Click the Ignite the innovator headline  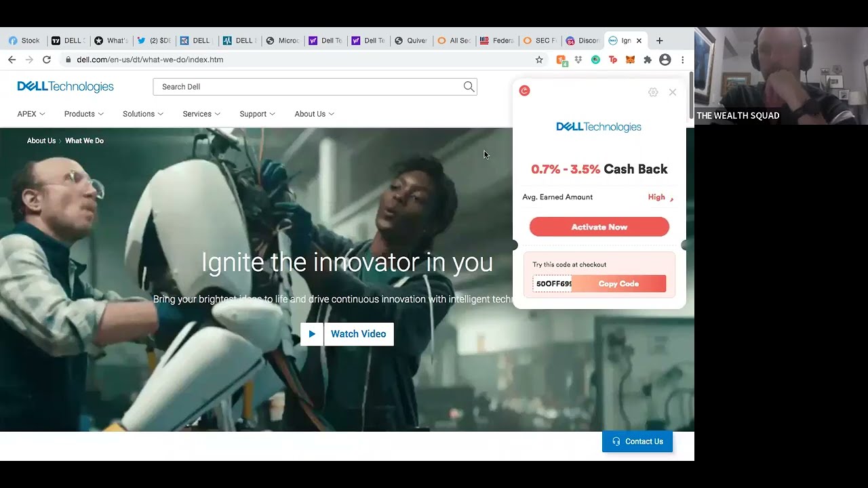click(347, 262)
